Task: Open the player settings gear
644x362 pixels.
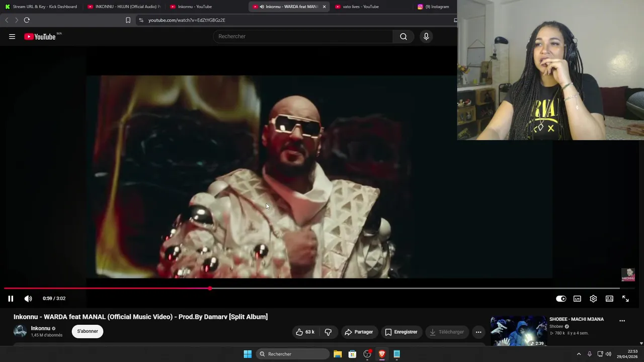Action: [593, 299]
